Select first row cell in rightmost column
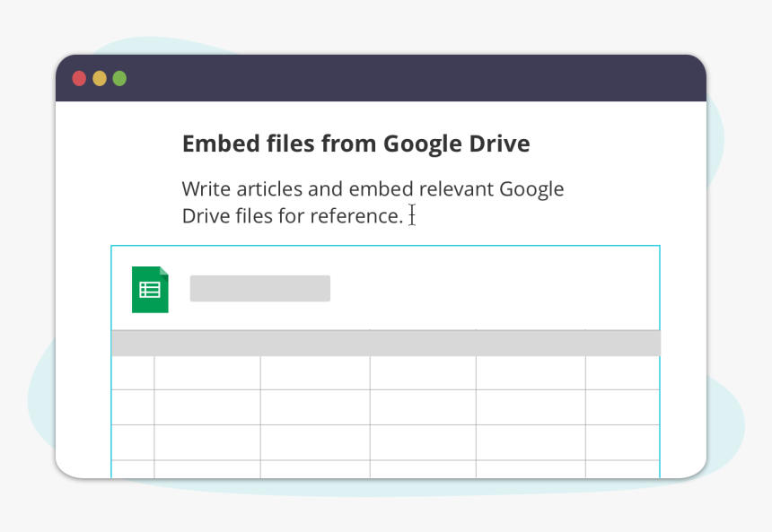 [x=622, y=372]
